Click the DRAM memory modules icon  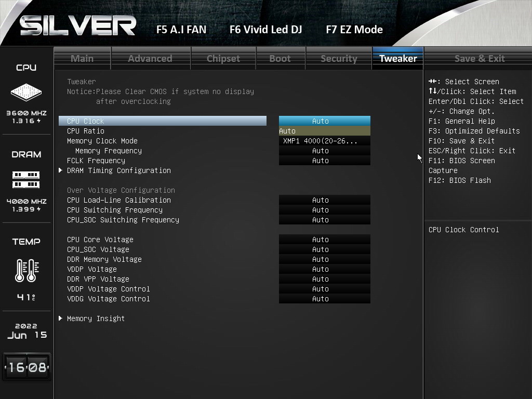(x=26, y=180)
